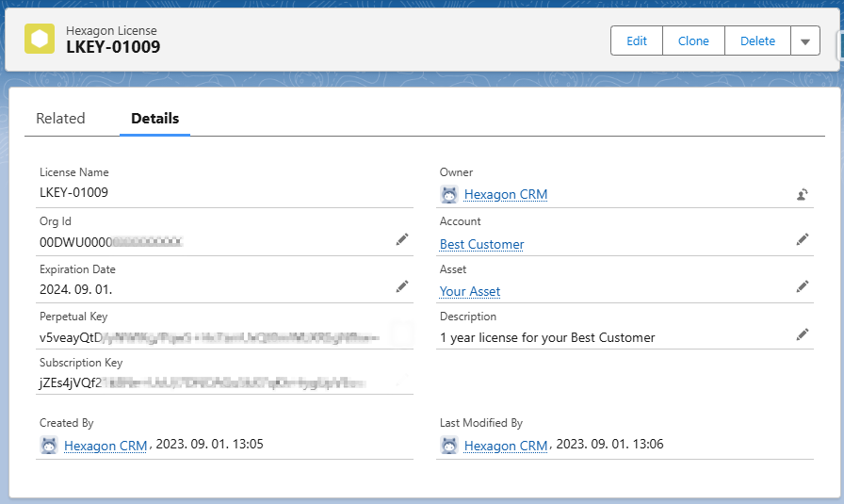Open the Your Asset link
Viewport: 844px width, 504px height.
(x=470, y=291)
